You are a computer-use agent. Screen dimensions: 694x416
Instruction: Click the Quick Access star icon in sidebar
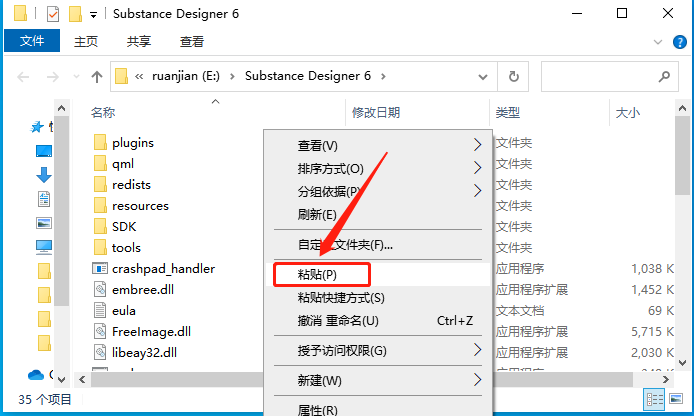click(x=37, y=127)
